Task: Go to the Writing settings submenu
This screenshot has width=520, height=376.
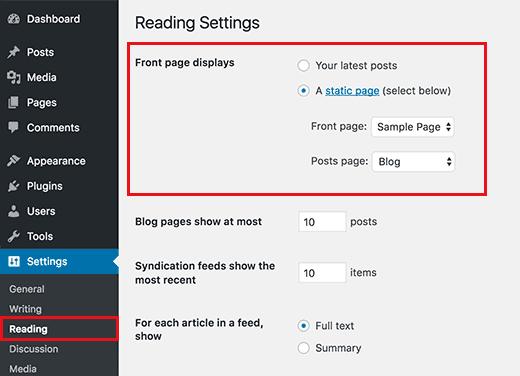Action: pos(25,309)
